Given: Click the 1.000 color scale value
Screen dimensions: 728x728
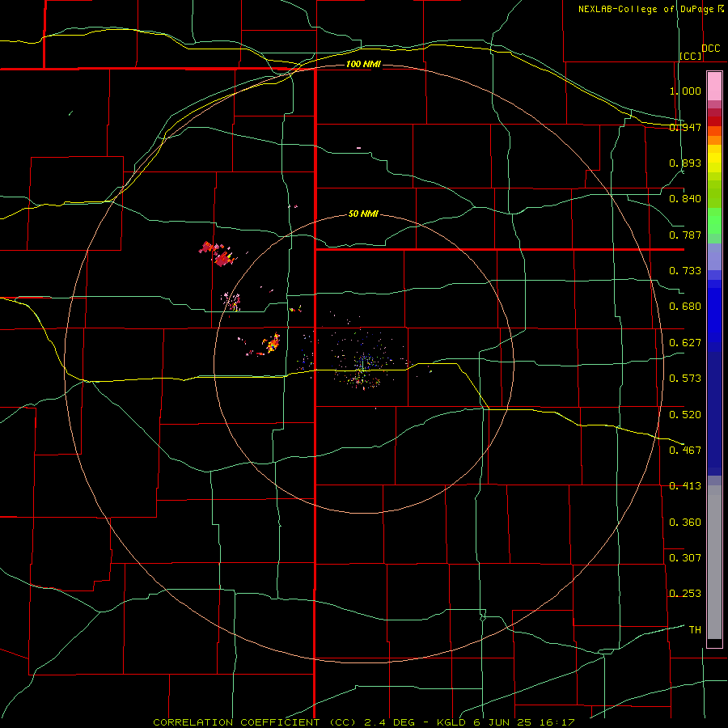Looking at the screenshot, I should (685, 91).
